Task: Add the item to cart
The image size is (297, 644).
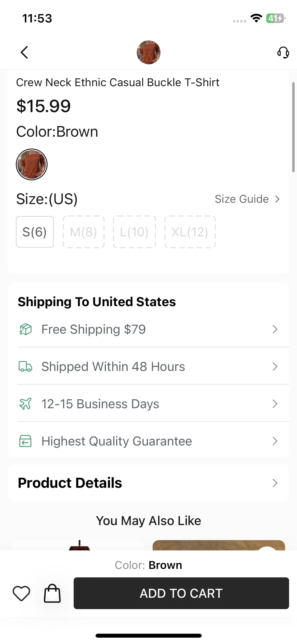Action: (x=181, y=593)
